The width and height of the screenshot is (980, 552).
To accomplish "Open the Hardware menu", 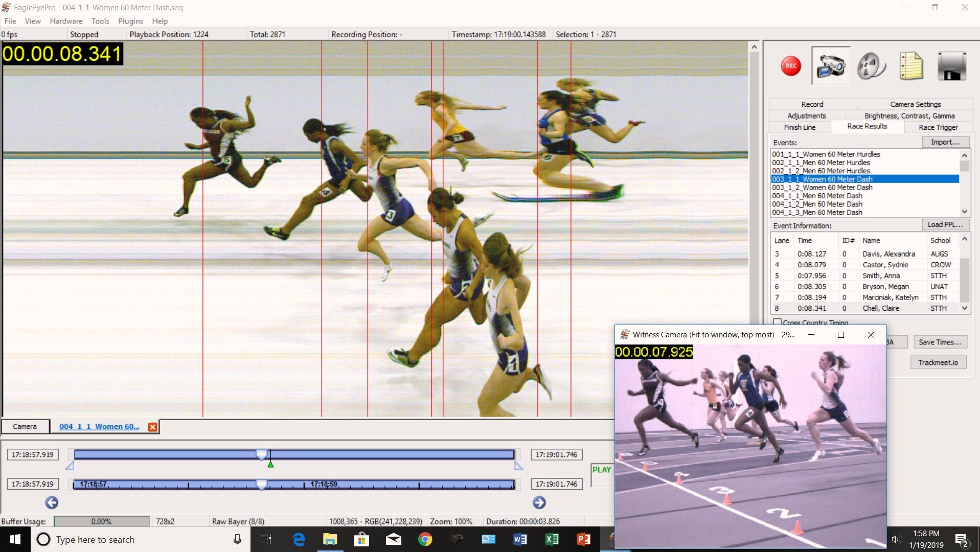I will pyautogui.click(x=65, y=21).
